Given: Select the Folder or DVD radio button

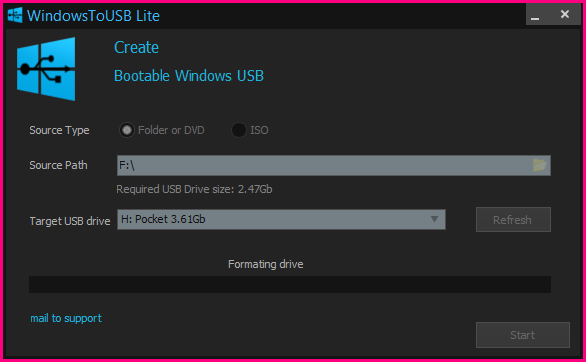Looking at the screenshot, I should pos(127,130).
